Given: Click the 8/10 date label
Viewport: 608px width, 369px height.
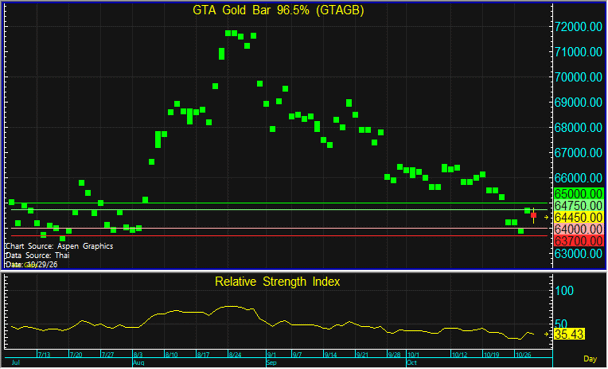Looking at the screenshot, I should click(171, 355).
